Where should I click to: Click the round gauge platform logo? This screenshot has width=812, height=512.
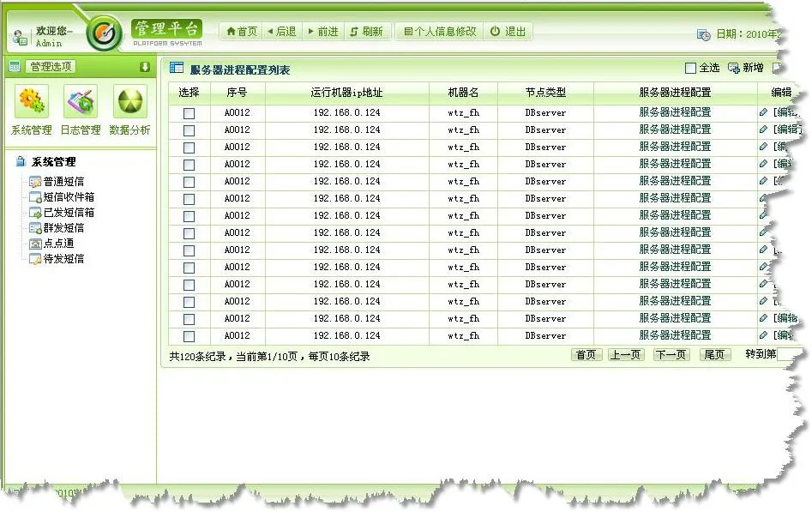(x=104, y=33)
